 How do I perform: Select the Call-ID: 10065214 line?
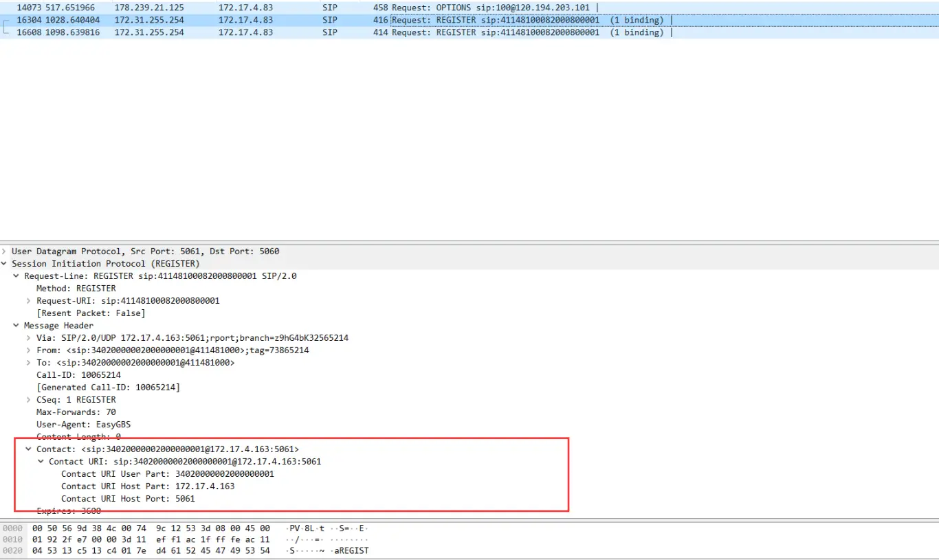tap(78, 375)
